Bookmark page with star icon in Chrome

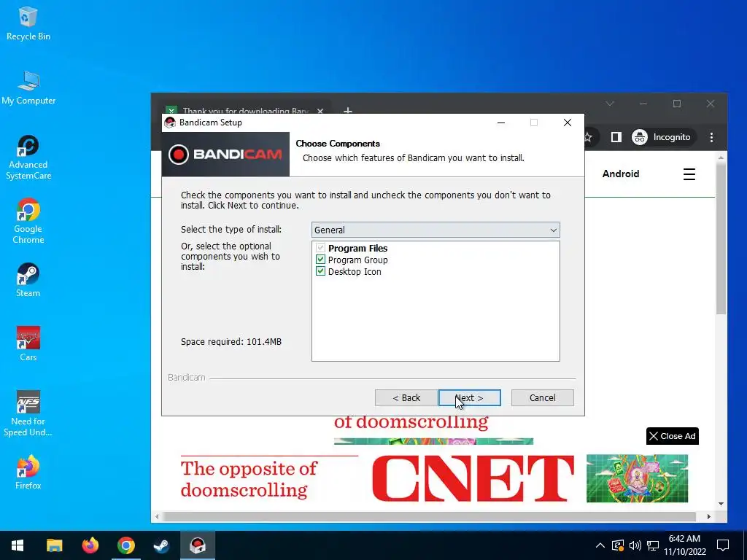click(589, 137)
